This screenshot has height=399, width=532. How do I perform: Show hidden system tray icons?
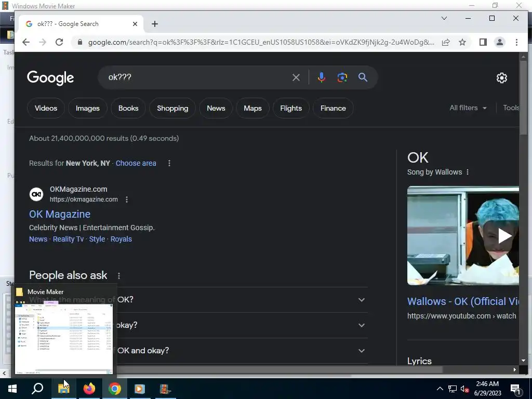[440, 389]
